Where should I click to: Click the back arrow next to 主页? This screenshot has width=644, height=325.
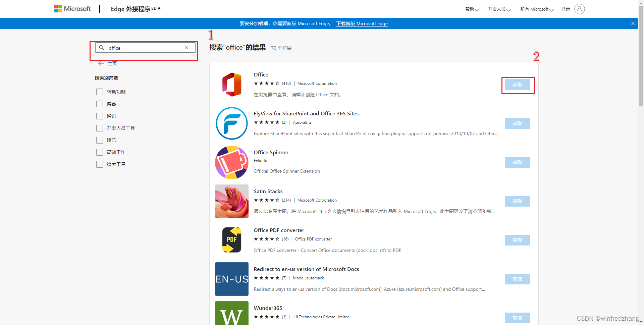101,63
